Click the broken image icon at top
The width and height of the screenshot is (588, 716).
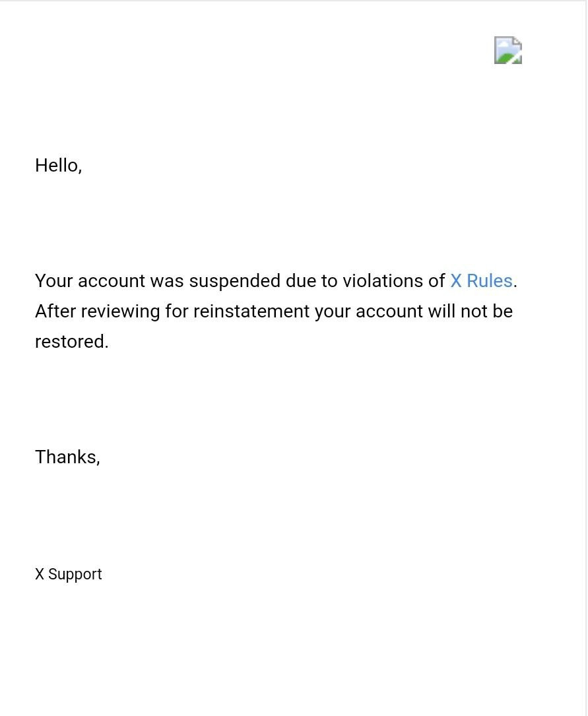click(508, 50)
